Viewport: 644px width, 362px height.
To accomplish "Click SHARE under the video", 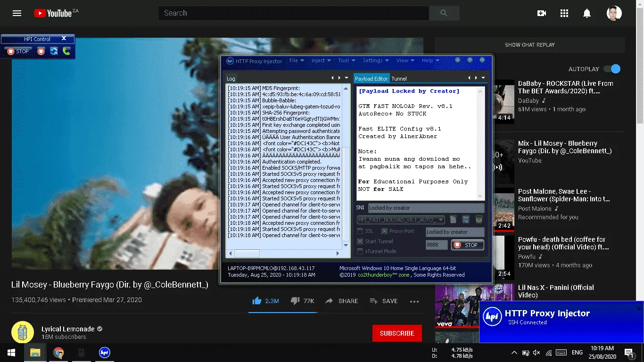I will pos(341,301).
